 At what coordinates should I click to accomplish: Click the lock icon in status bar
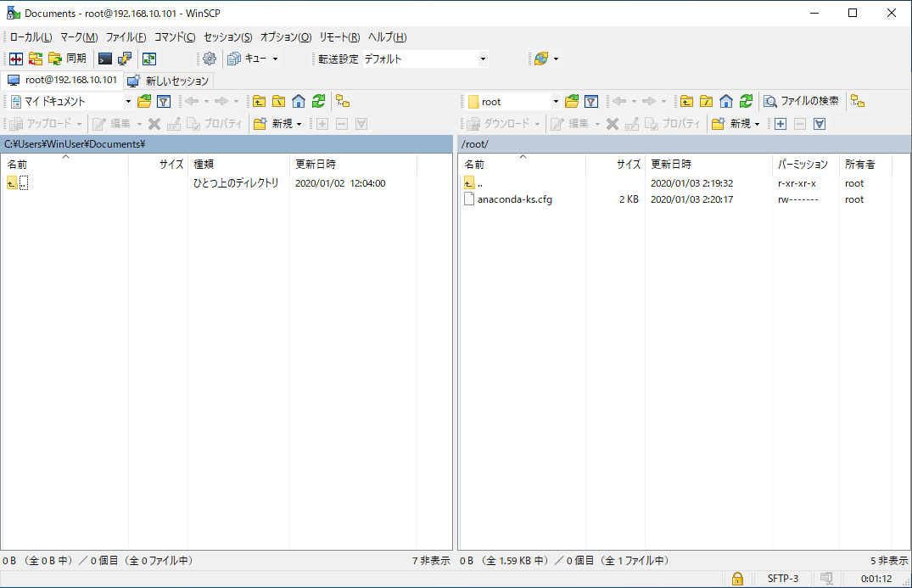click(x=737, y=579)
